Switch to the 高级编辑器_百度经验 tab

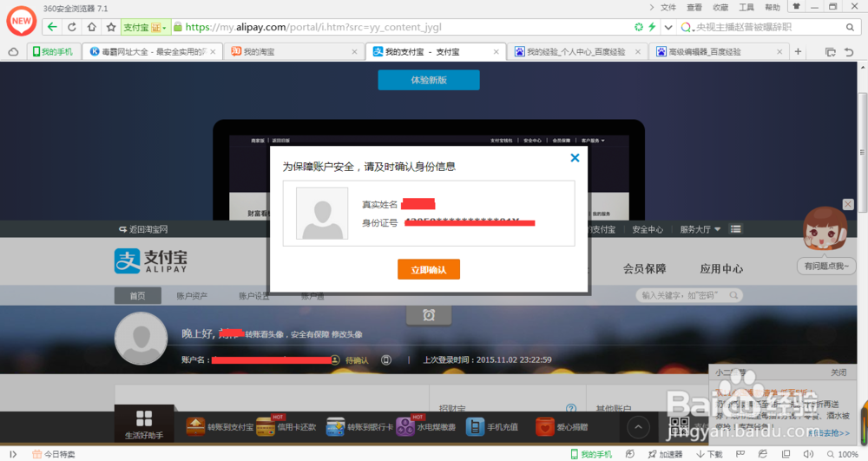tap(718, 51)
